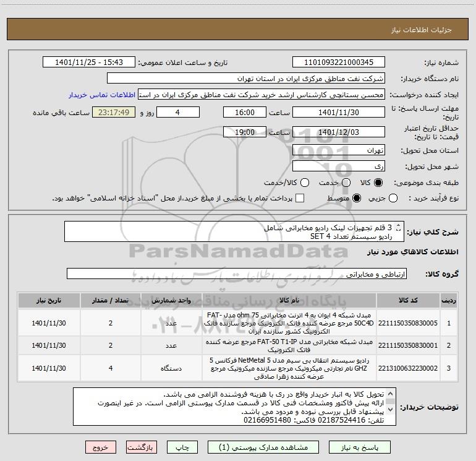Viewport: 476px width, 461px height.
Task: Click the جزئیات اطلاعات نیاز header title
Action: tap(422, 30)
